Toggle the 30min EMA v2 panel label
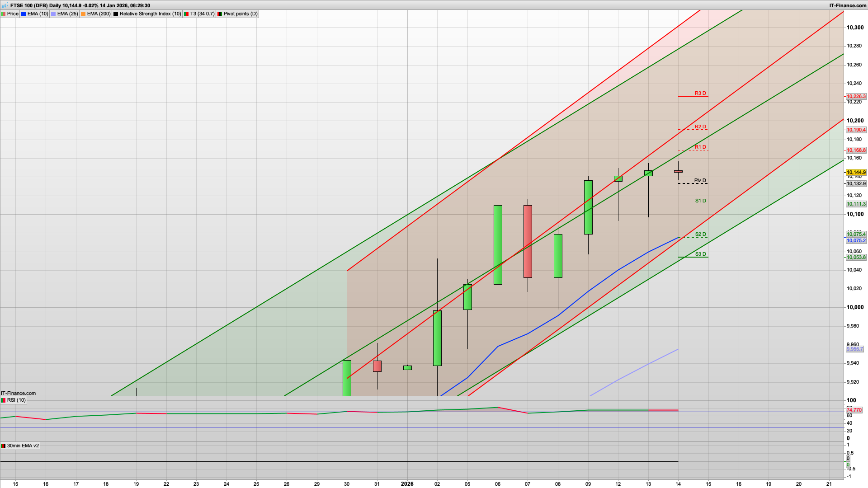 [x=23, y=446]
